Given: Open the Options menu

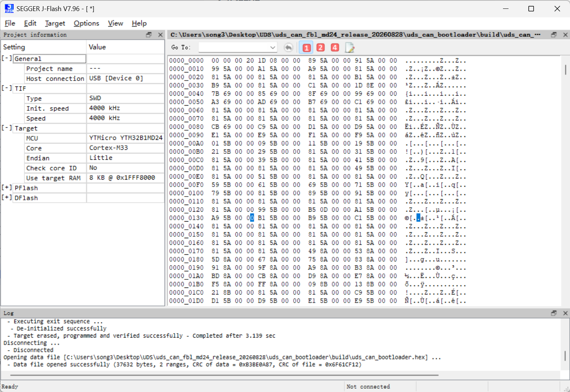Looking at the screenshot, I should click(87, 23).
